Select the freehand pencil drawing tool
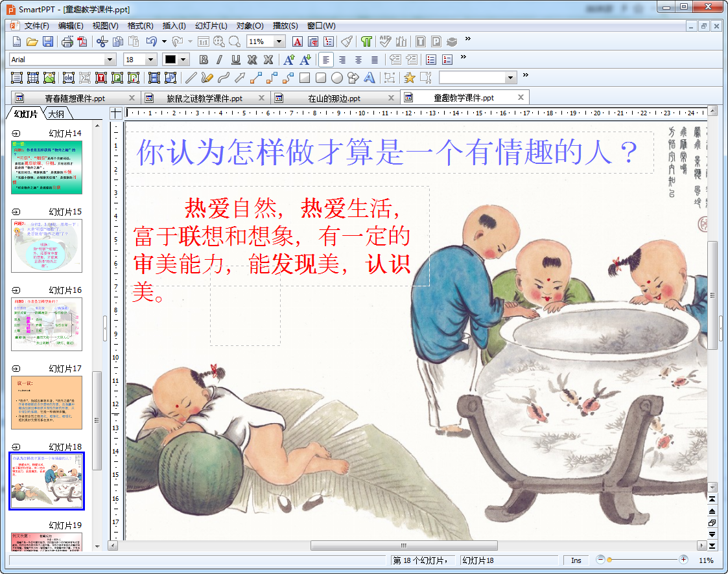 207,78
